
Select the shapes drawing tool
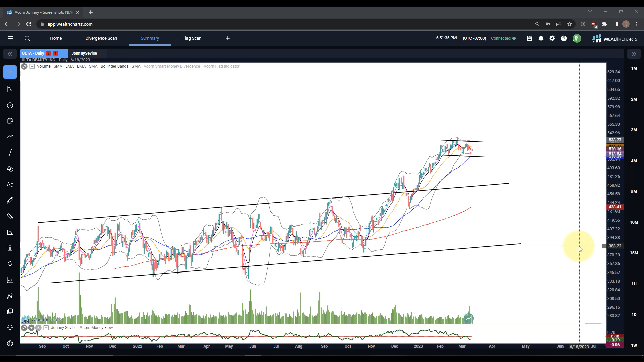(10, 169)
